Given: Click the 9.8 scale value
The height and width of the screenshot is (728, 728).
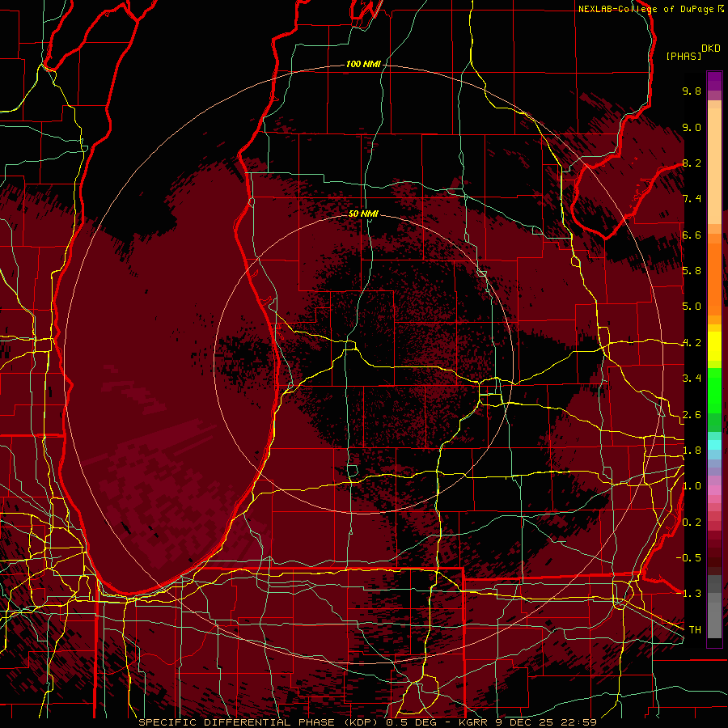Looking at the screenshot, I should click(x=692, y=91).
